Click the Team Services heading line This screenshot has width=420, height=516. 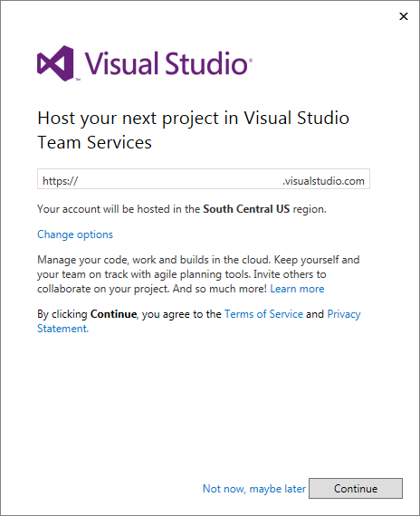(x=94, y=142)
